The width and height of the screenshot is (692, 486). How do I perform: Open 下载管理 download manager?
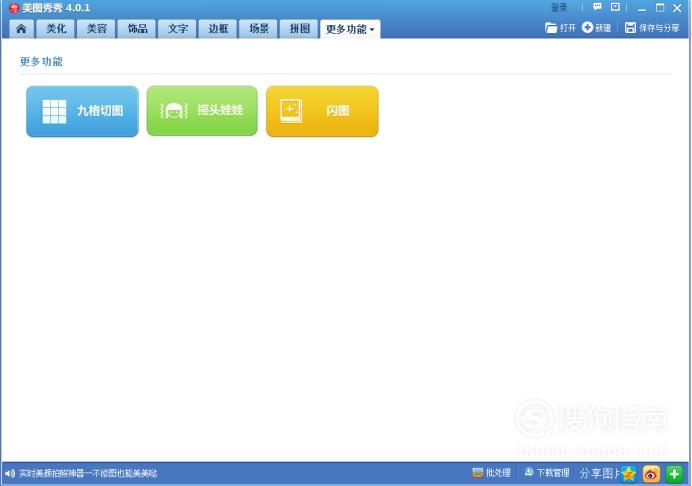coord(546,473)
